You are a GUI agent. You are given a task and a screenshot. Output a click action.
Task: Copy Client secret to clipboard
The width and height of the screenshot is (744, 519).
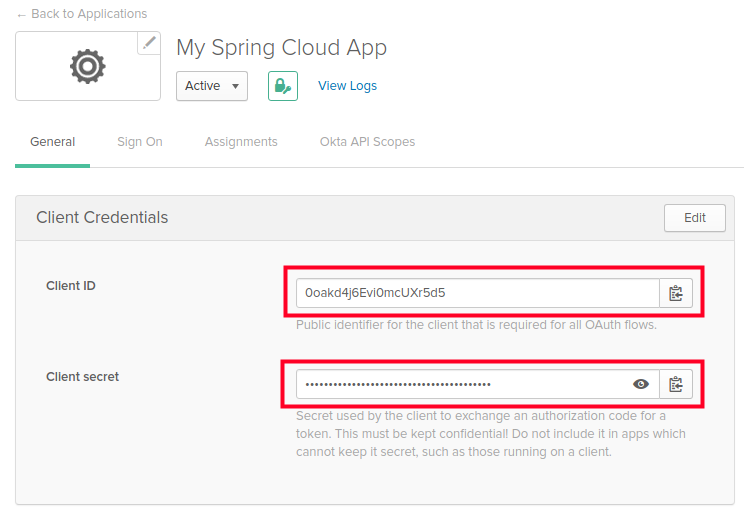tap(676, 384)
